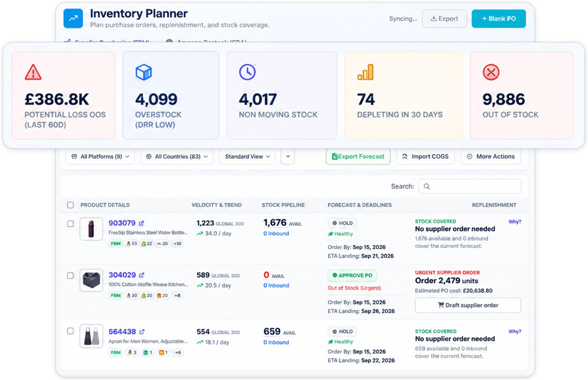This screenshot has height=380, width=588.
Task: Click into the Search input field
Action: pyautogui.click(x=470, y=186)
